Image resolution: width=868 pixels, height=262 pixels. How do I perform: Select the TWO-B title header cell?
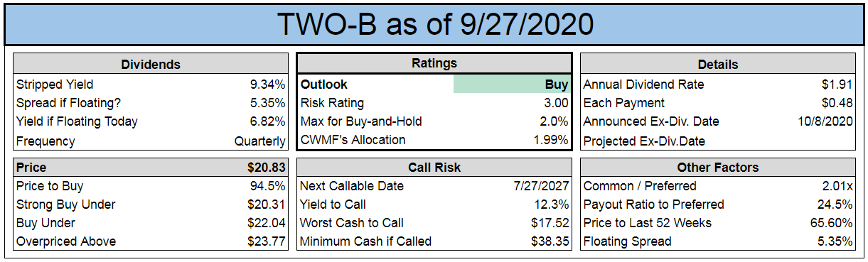pyautogui.click(x=434, y=24)
